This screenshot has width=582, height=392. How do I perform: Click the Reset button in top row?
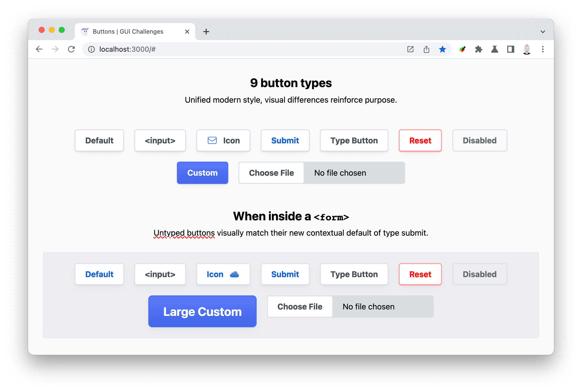419,141
